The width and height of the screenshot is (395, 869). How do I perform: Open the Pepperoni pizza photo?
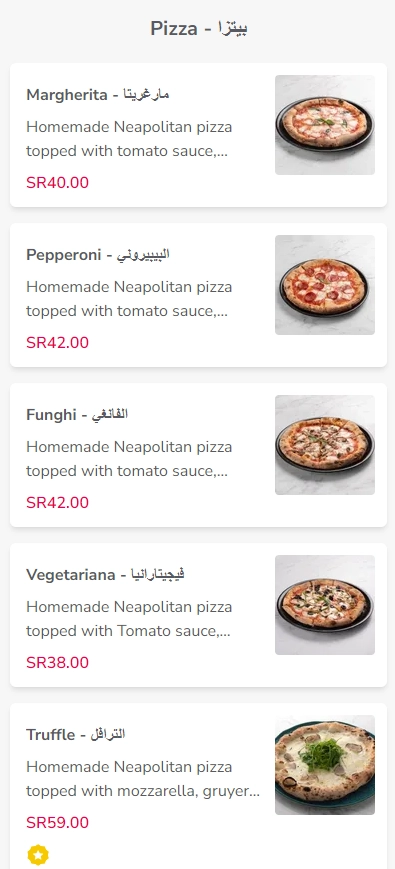pos(325,285)
